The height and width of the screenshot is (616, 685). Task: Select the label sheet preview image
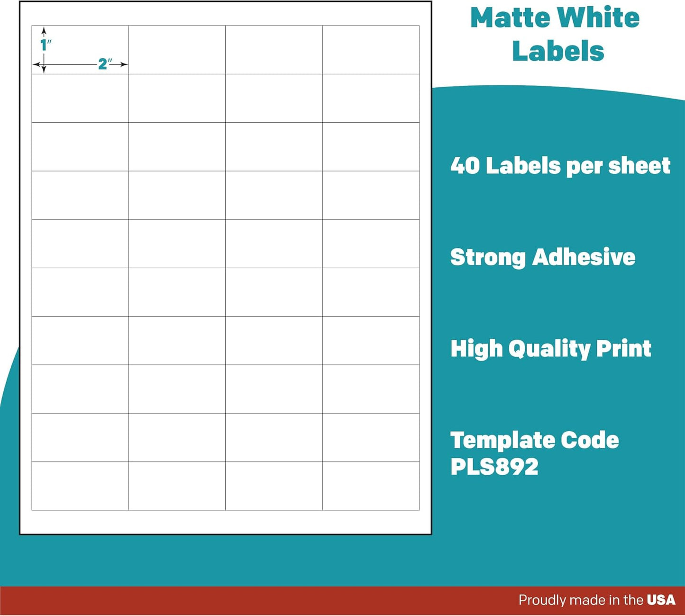click(x=225, y=268)
